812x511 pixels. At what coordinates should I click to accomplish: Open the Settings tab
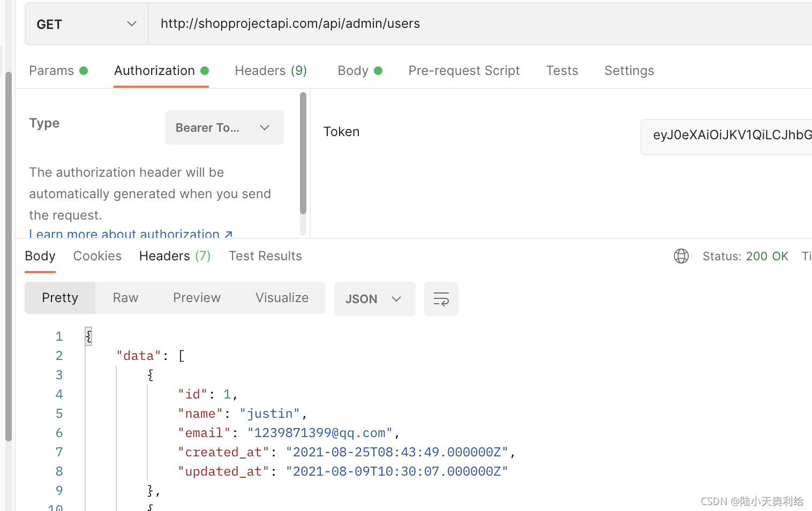(x=629, y=71)
